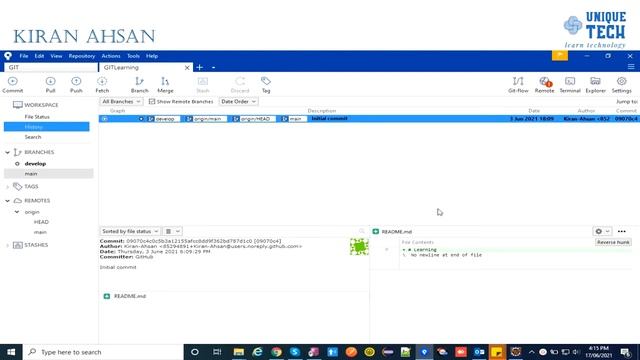This screenshot has height=360, width=640.
Task: Open Explorer from the toolbar
Action: pyautogui.click(x=596, y=85)
